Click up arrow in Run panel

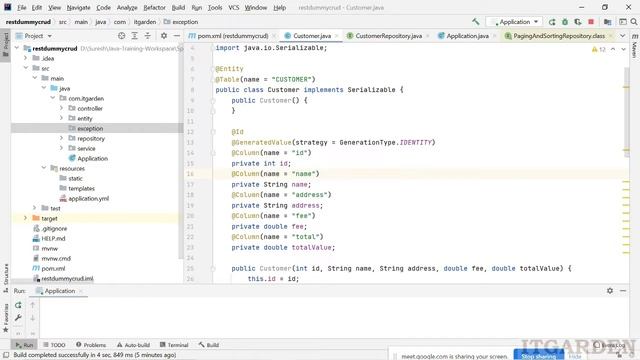(33, 305)
